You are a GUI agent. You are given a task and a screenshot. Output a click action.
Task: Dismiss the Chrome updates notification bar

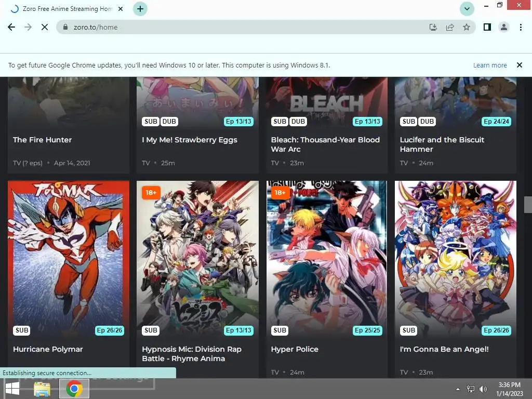(519, 65)
